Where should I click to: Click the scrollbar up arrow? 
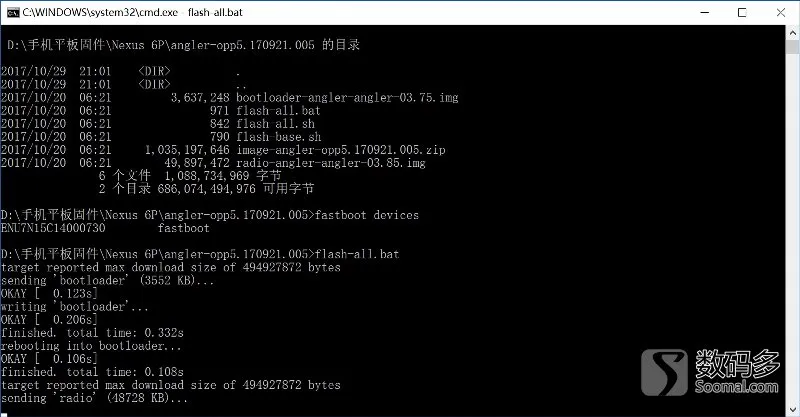click(x=793, y=33)
